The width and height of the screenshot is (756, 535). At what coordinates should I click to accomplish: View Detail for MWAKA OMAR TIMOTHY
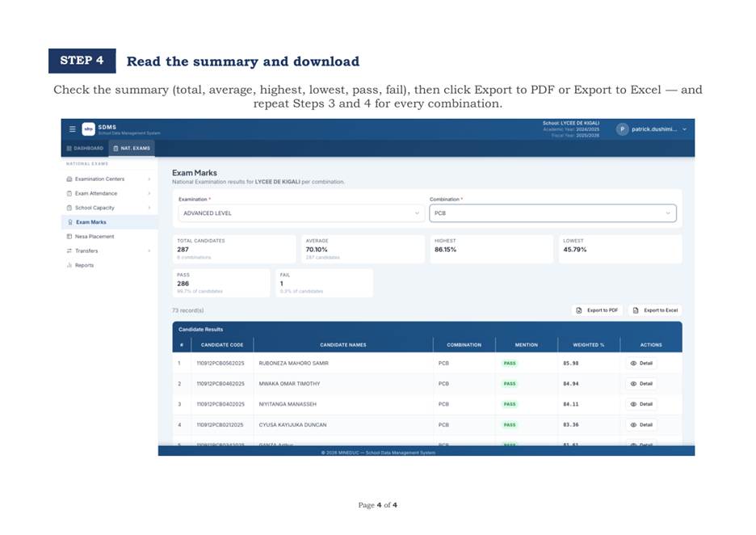tap(641, 384)
